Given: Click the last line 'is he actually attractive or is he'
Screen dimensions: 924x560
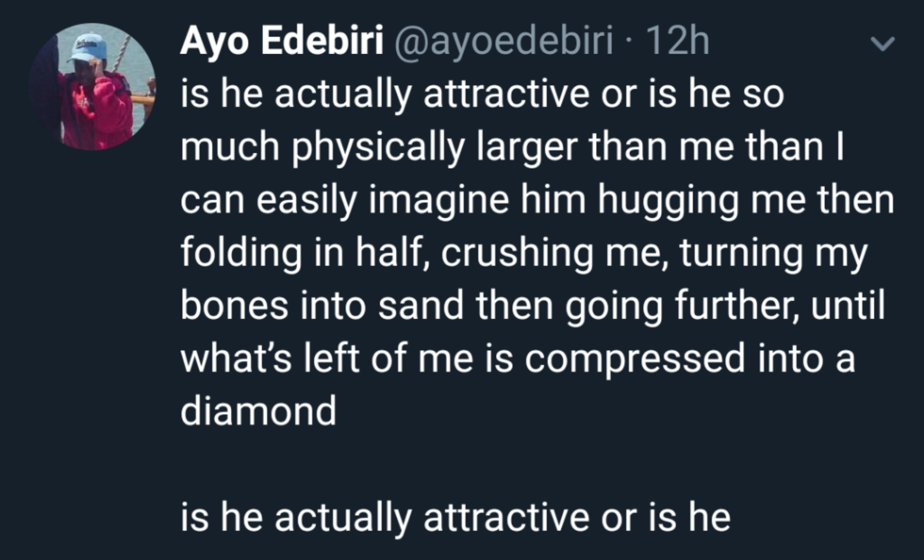Looking at the screenshot, I should click(456, 516).
